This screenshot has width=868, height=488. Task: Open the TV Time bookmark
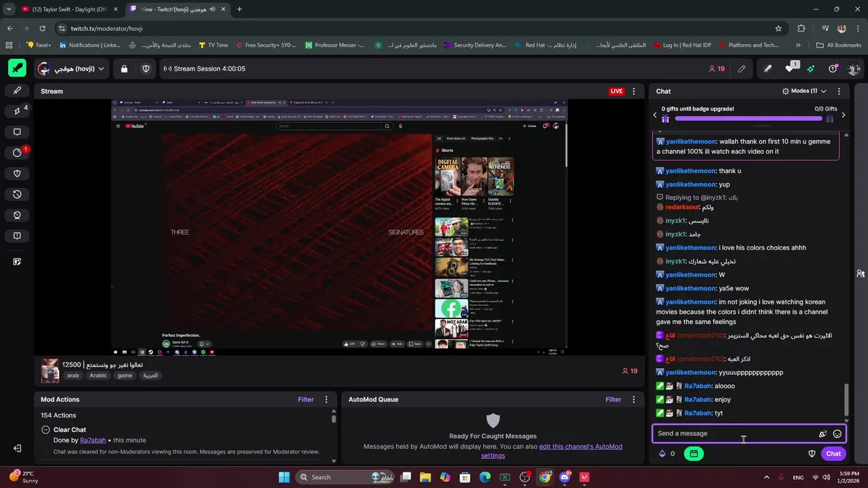[x=213, y=45]
